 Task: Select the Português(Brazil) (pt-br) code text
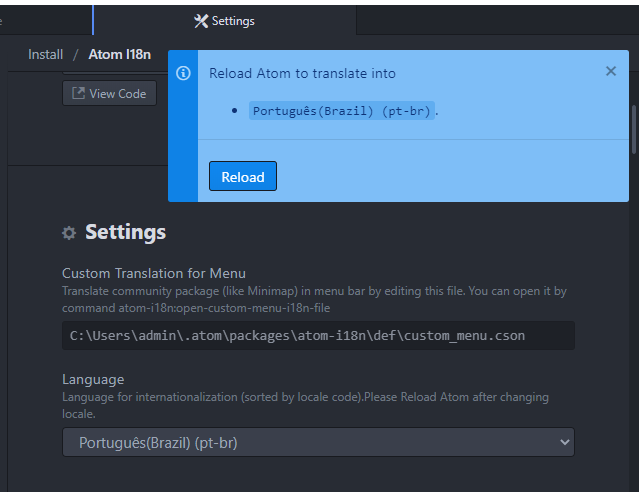pos(342,111)
